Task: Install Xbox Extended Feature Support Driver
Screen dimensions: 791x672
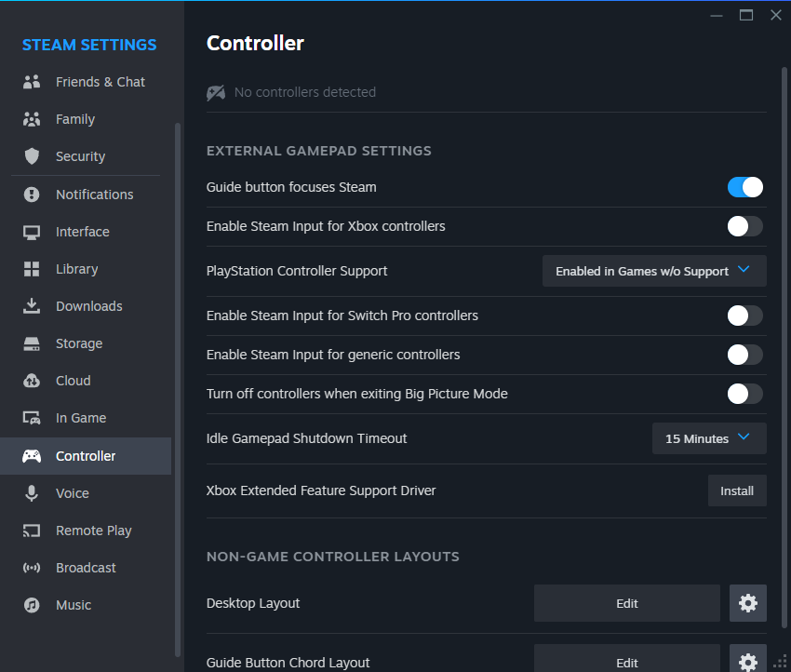Action: click(x=737, y=491)
